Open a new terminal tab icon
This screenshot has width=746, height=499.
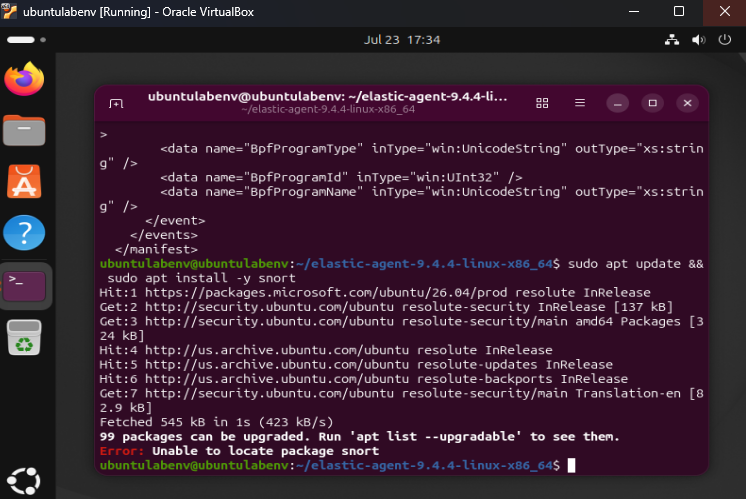tap(116, 103)
